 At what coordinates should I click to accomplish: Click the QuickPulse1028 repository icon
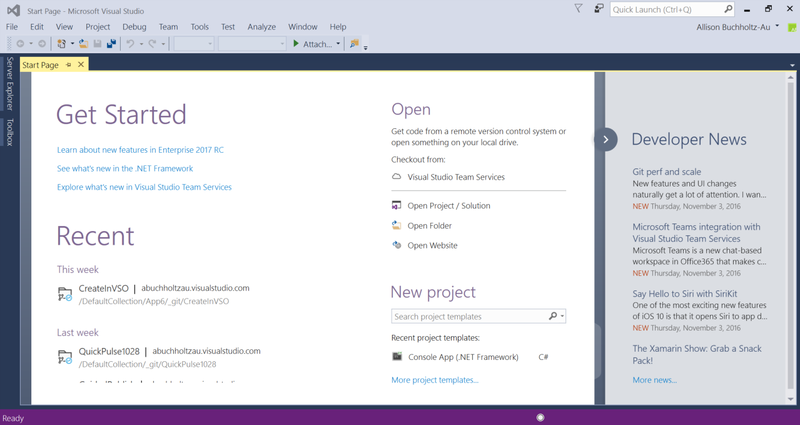coord(65,357)
